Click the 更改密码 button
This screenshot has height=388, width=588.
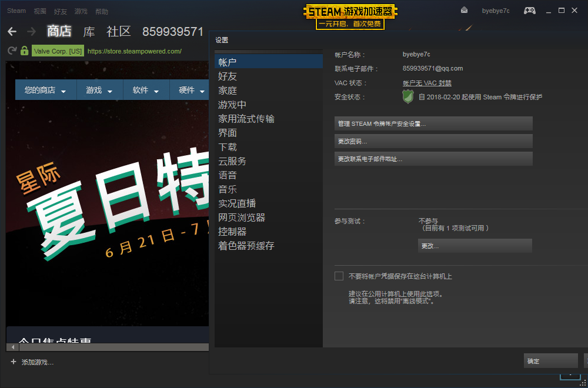[x=433, y=141]
